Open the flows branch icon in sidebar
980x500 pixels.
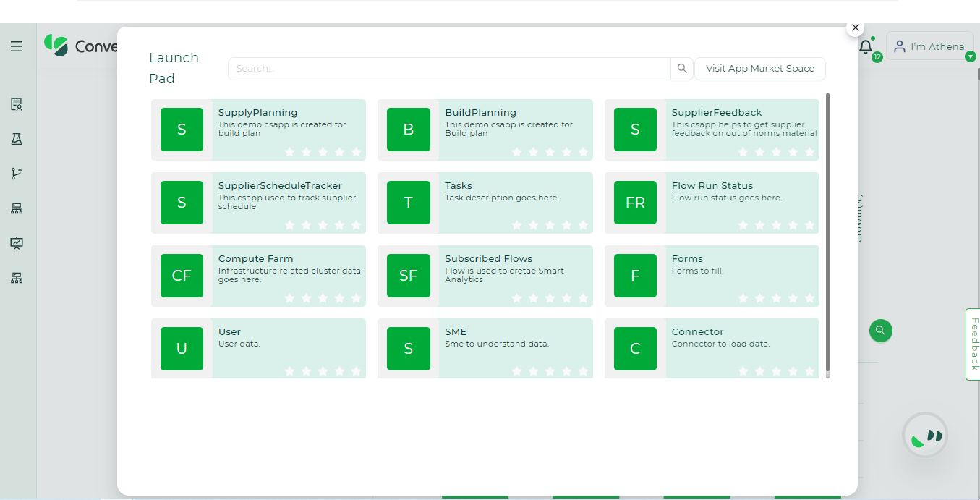(16, 173)
